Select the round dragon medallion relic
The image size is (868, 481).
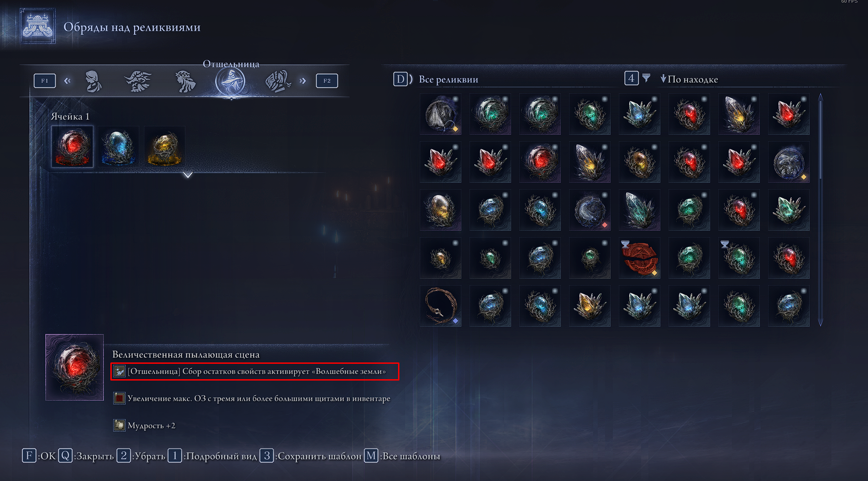(789, 162)
